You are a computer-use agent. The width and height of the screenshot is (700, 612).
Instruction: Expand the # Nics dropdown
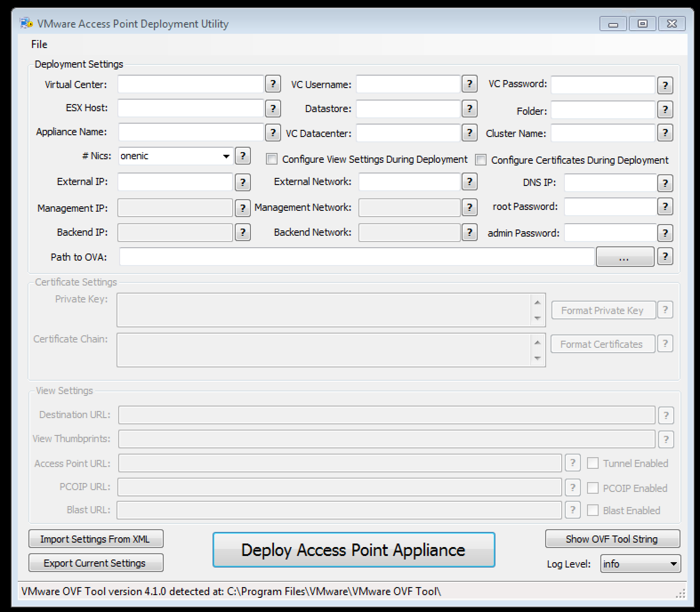click(x=226, y=156)
